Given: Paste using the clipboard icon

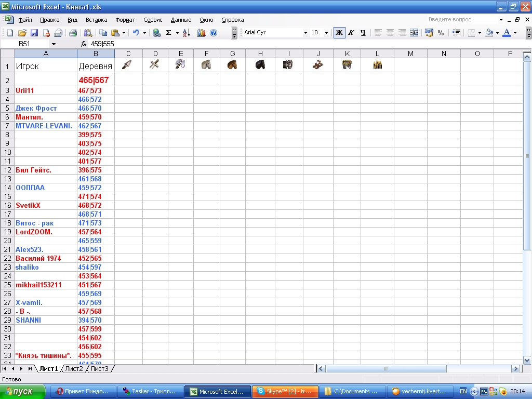Looking at the screenshot, I should (x=115, y=33).
